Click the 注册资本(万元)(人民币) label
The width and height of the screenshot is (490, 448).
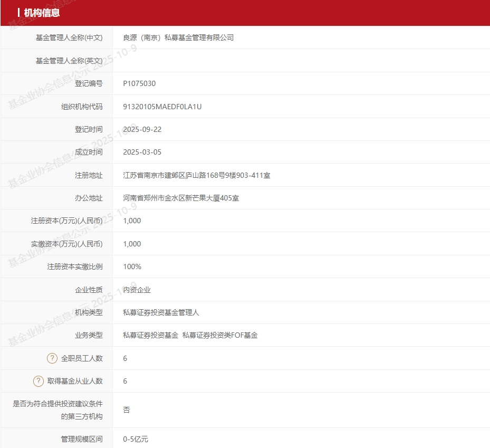pyautogui.click(x=67, y=221)
